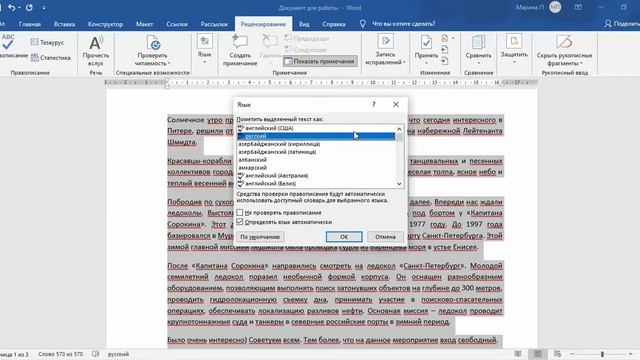
Task: Open the Справка ribbon tab
Action: coord(333,24)
